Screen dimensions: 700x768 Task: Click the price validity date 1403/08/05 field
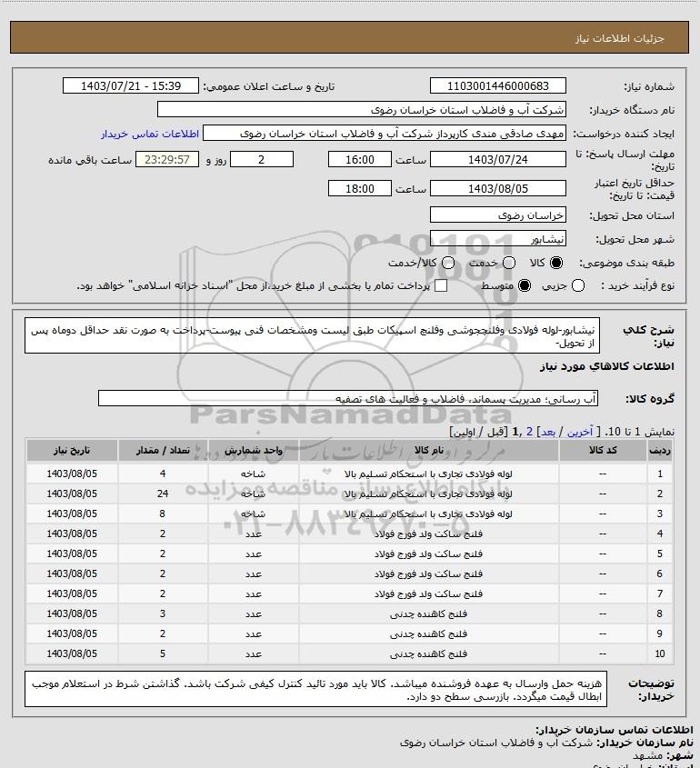[497, 188]
